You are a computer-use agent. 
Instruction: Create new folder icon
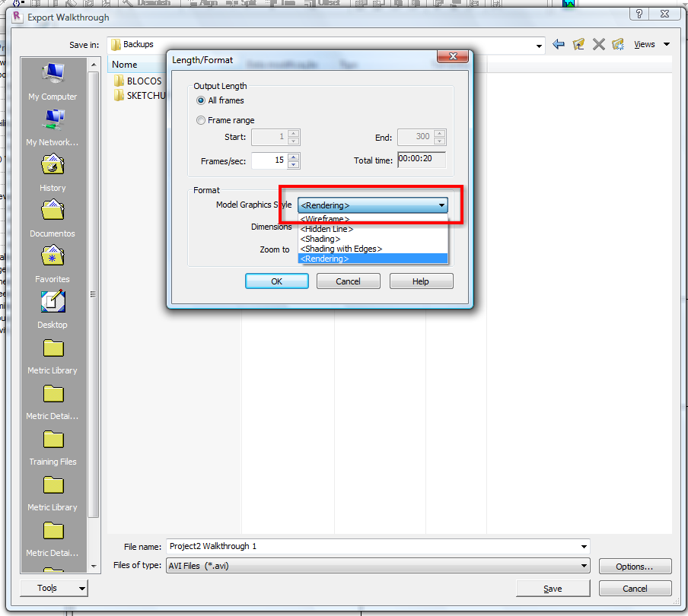coord(618,44)
